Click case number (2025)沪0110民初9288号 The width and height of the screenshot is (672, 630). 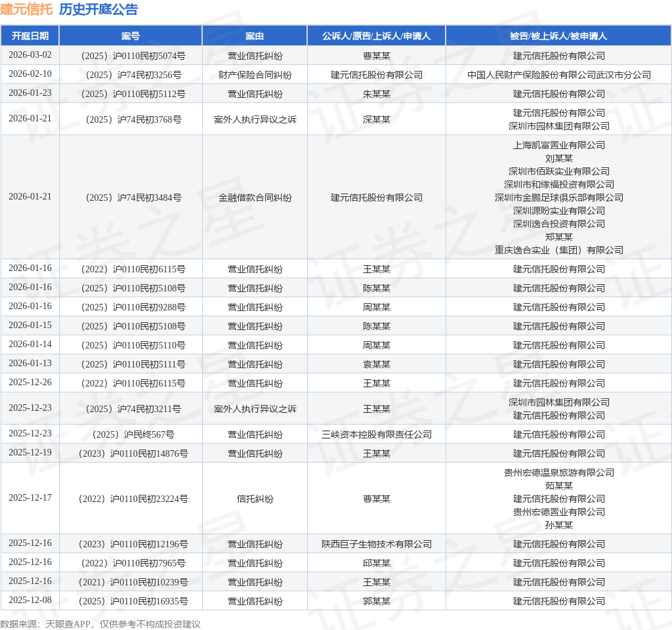pos(133,307)
